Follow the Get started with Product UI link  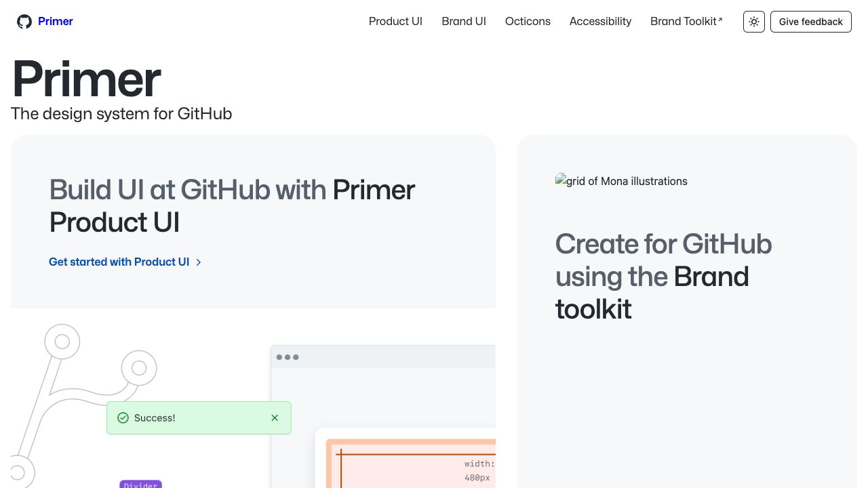119,262
